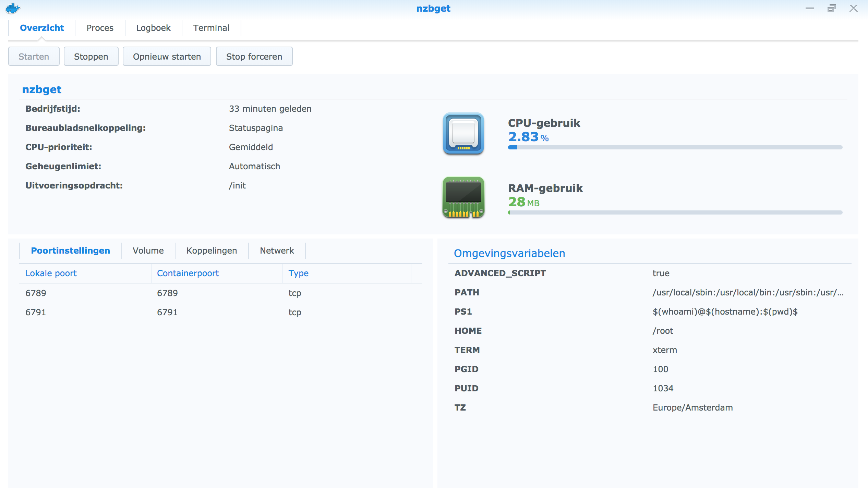Viewport: 868px width, 488px height.
Task: Open the Netwerk tab
Action: 277,251
